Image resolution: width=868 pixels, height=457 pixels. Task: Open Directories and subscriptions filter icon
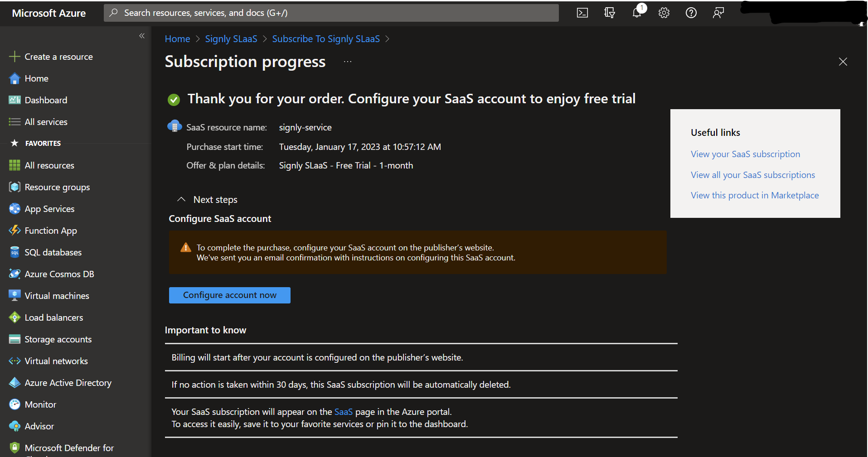click(x=610, y=13)
